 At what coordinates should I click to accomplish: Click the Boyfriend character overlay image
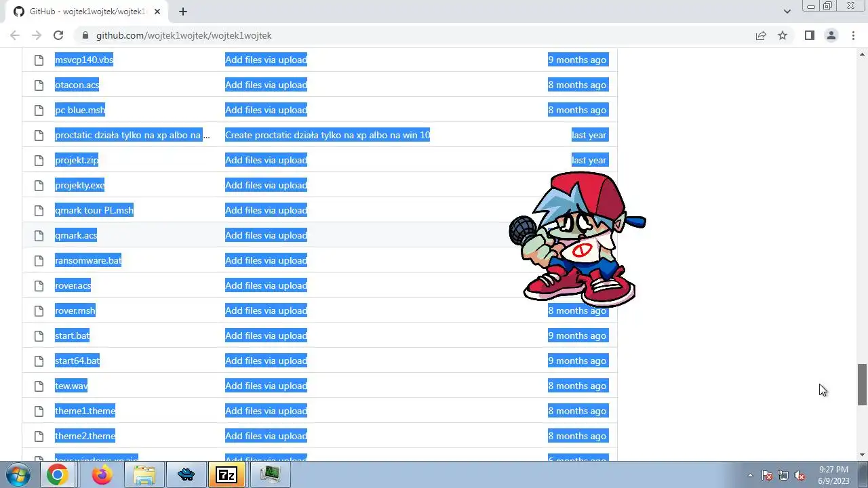click(x=578, y=239)
